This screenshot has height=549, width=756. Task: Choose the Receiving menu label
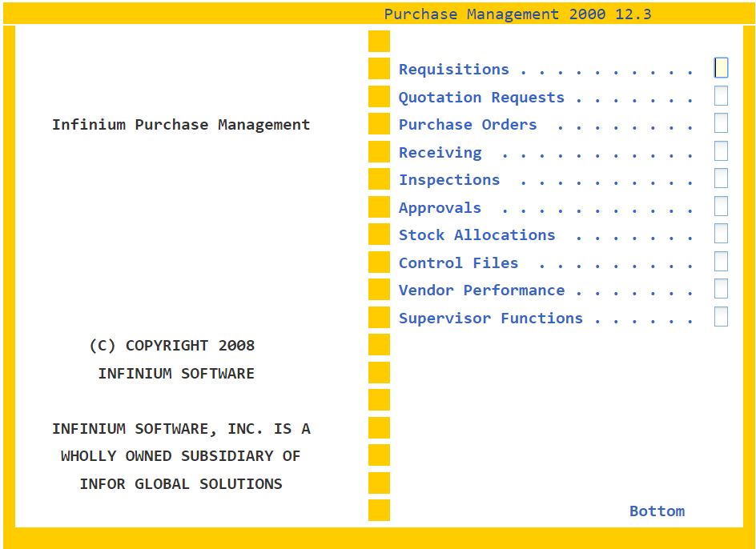tap(440, 153)
